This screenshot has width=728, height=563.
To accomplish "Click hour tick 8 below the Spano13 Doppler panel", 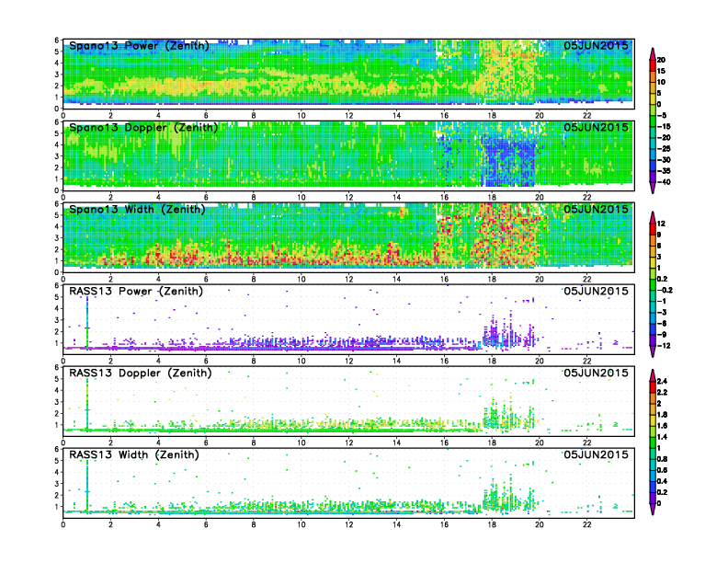I will 254,198.
